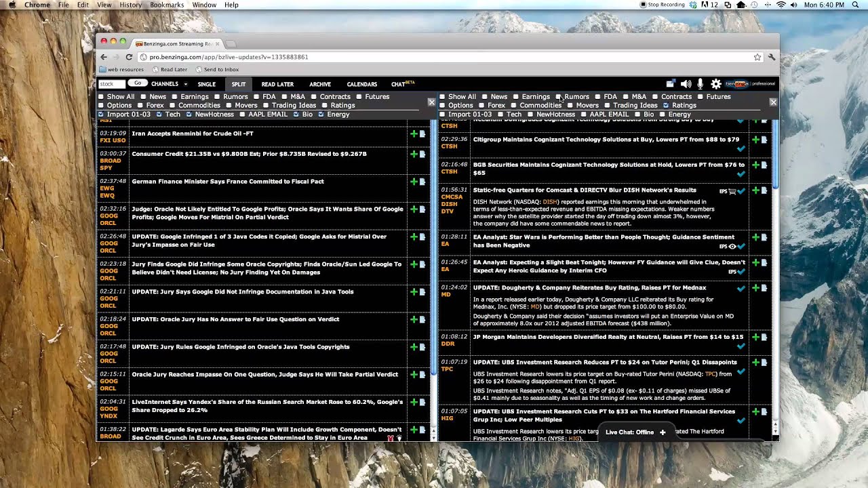Viewport: 868px width, 488px height.
Task: Open Chrome Bookmarks menu
Action: click(167, 5)
